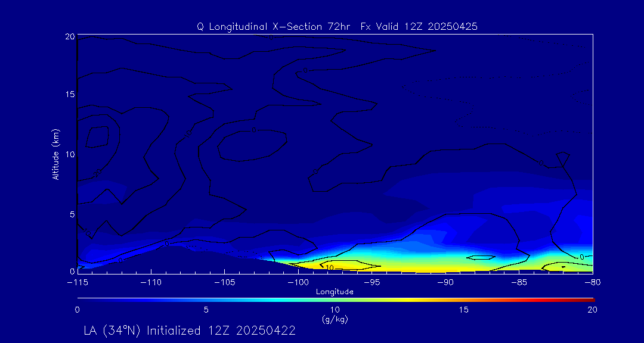The image size is (644, 343).
Task: Select the -95 longitude tick label
Action: click(x=371, y=283)
